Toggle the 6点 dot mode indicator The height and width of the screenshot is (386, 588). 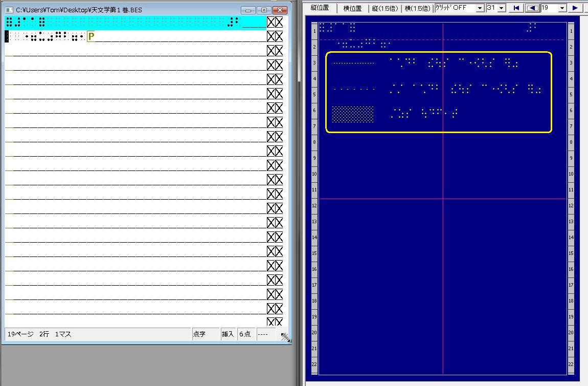click(245, 334)
